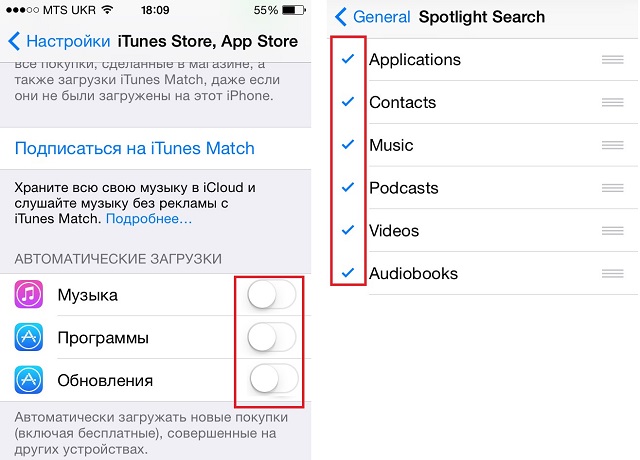Image resolution: width=640 pixels, height=460 pixels.
Task: Go back to General settings
Action: [372, 17]
